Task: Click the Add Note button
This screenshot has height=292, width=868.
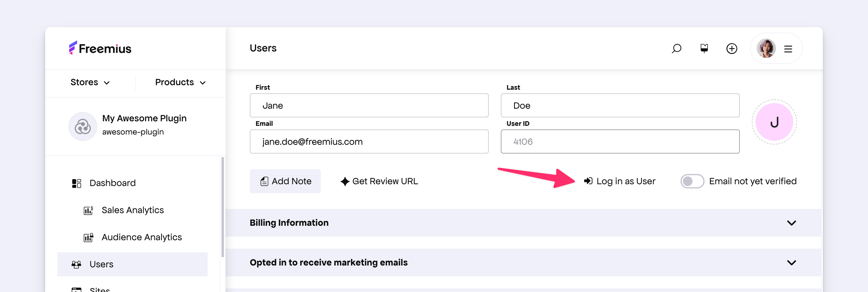Action: tap(285, 182)
